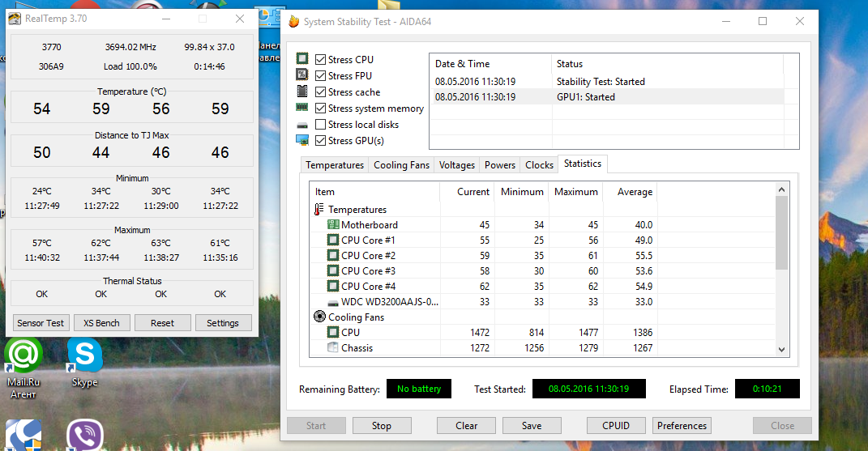The height and width of the screenshot is (451, 868).
Task: Click the statistics list scrollbar thumb
Action: point(781,232)
